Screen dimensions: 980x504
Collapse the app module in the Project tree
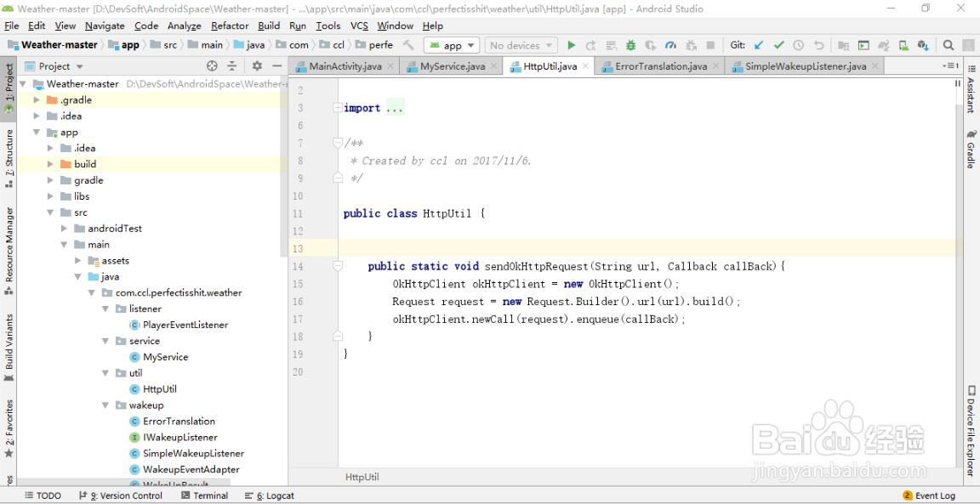[36, 132]
